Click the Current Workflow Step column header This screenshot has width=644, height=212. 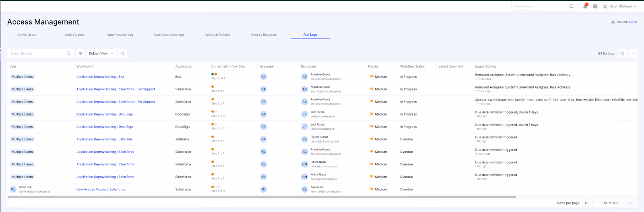(228, 67)
